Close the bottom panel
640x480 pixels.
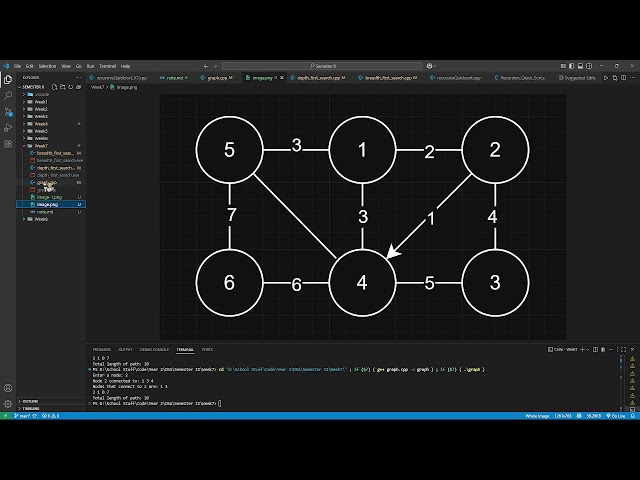633,349
